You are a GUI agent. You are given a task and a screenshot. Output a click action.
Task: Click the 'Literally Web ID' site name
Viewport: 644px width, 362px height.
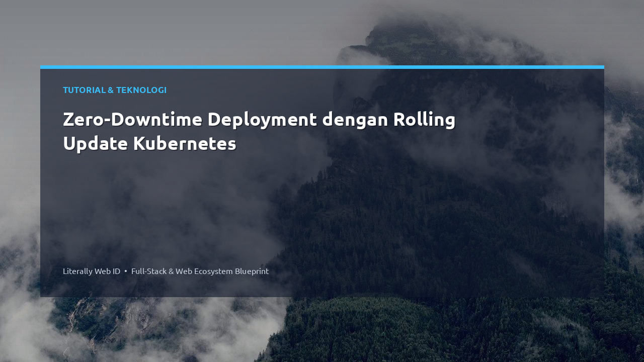click(x=92, y=271)
